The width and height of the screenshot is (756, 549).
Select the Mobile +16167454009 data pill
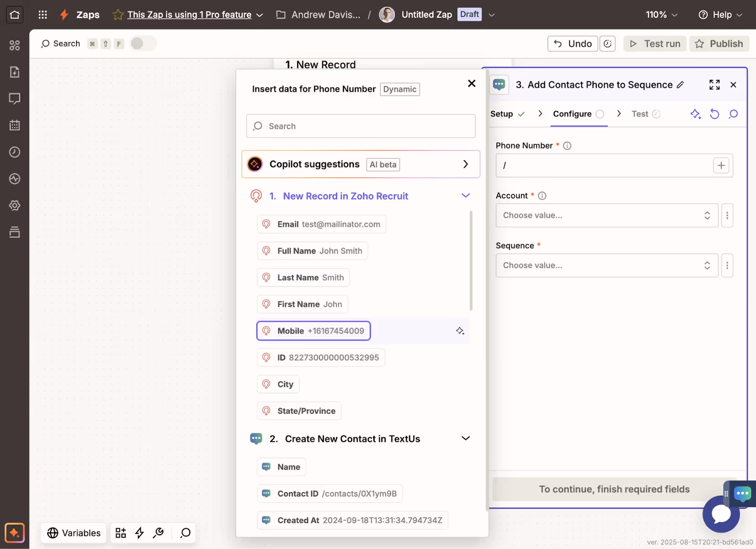[314, 331]
